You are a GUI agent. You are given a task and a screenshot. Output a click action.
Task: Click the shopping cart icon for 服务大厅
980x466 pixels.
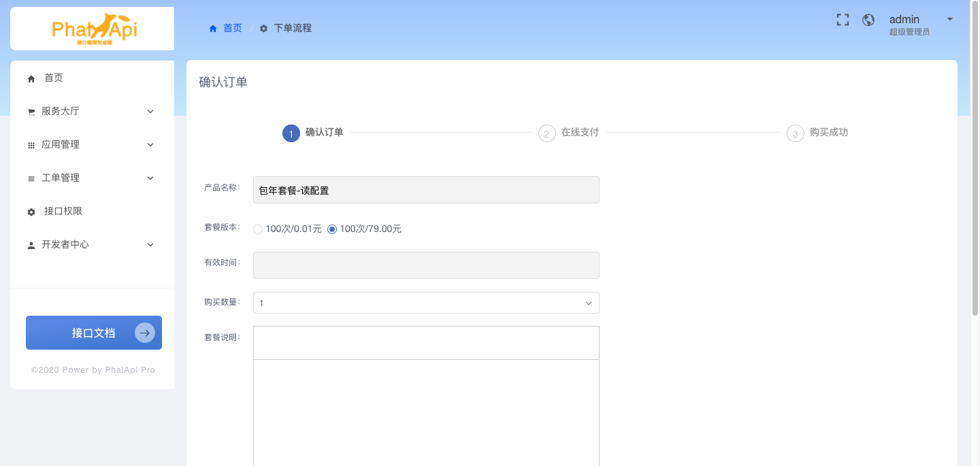coord(31,112)
